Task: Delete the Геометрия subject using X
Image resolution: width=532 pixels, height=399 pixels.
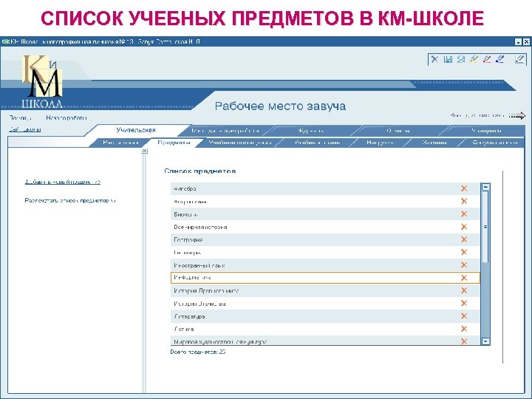Action: point(464,252)
